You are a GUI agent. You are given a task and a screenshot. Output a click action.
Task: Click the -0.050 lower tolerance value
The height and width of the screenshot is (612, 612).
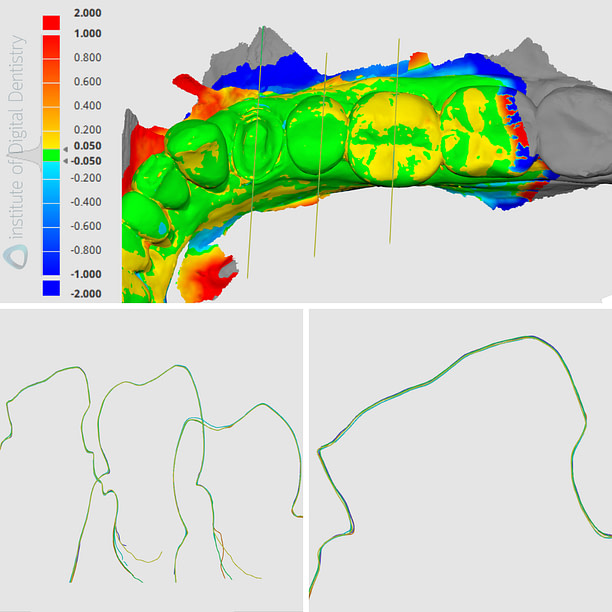(86, 160)
